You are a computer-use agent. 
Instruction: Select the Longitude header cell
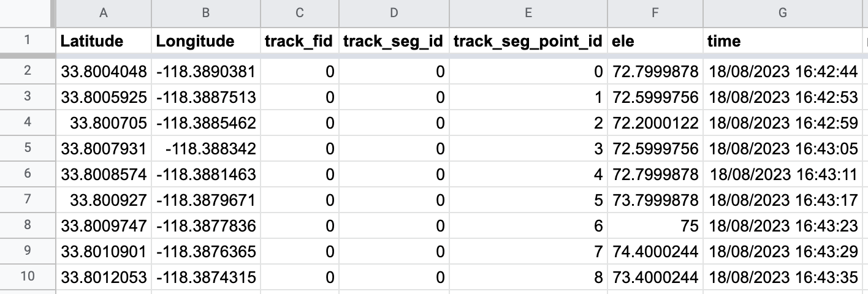(206, 41)
